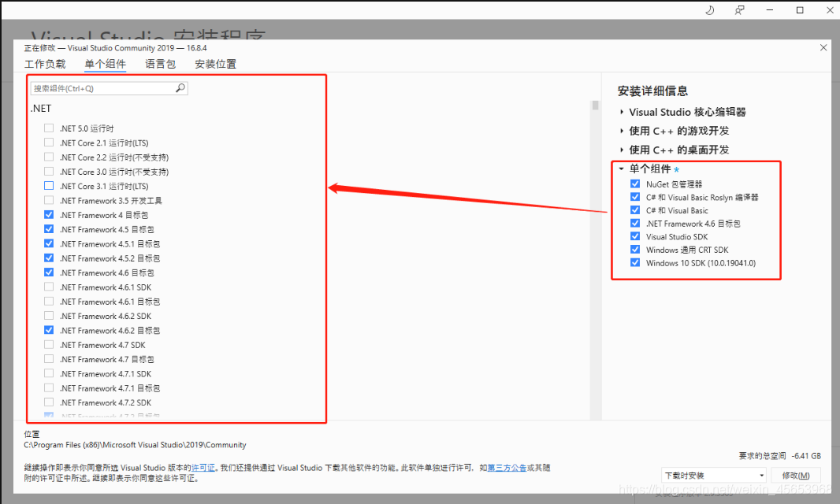Select the 单个组件 tab
Screen dimensions: 840x504
point(106,65)
